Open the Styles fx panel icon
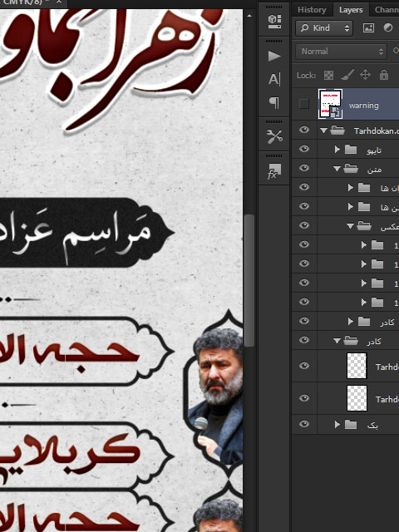The width and height of the screenshot is (399, 532). tap(274, 171)
